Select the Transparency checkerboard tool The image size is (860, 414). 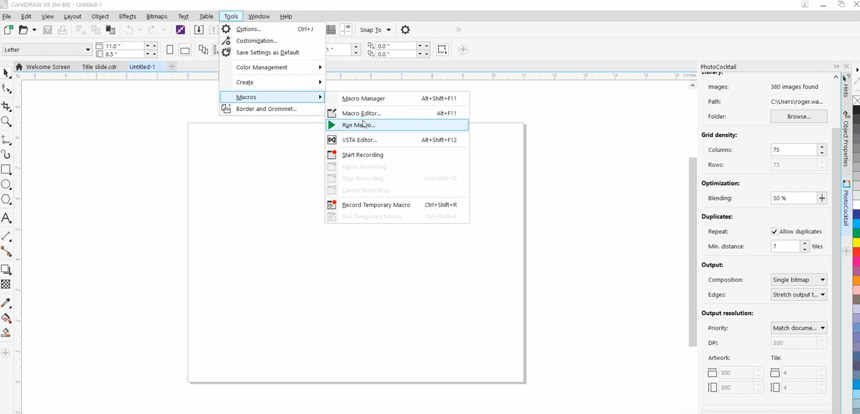[6, 284]
